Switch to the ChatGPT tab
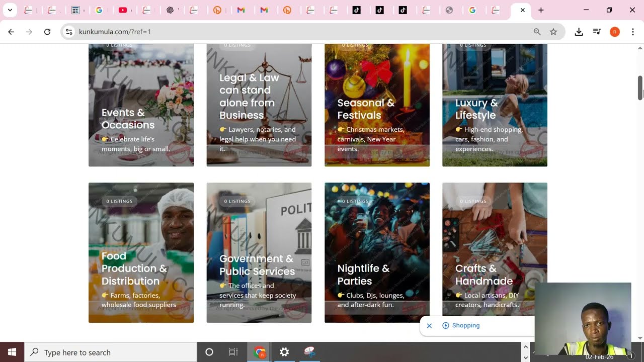The width and height of the screenshot is (644, 362). tap(170, 10)
